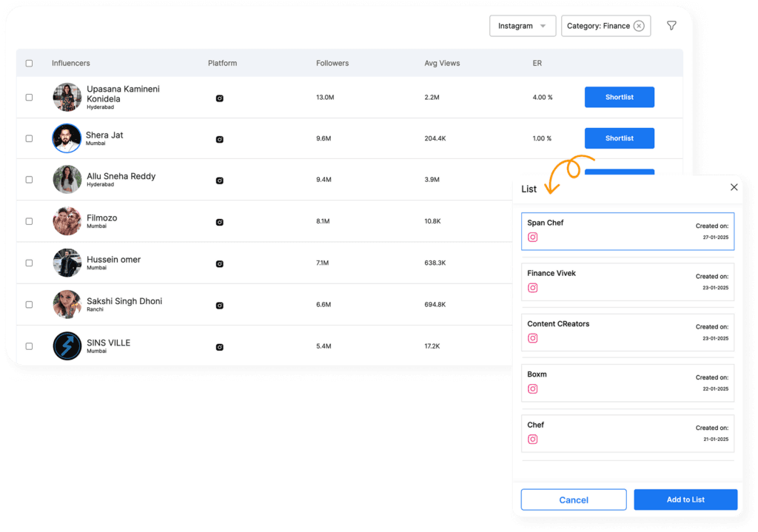758x532 pixels.
Task: Click the Instagram icon under Span Chef list
Action: click(x=533, y=237)
